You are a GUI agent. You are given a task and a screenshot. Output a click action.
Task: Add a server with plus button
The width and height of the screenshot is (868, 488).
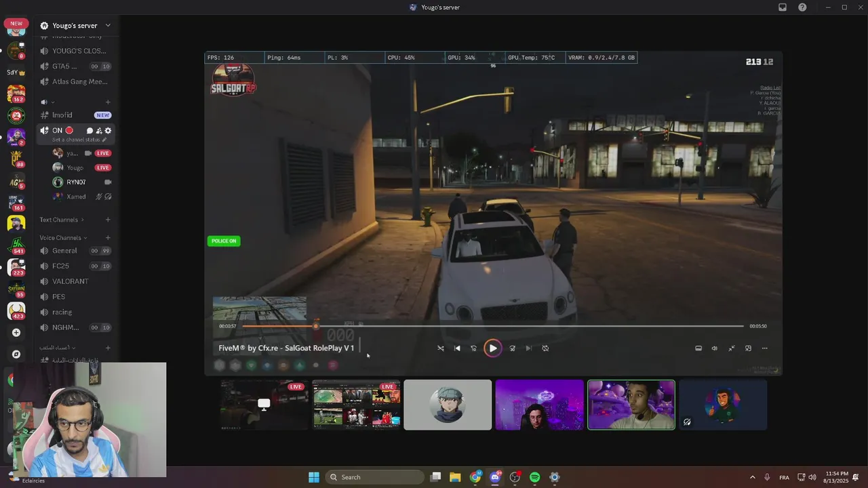pyautogui.click(x=16, y=333)
